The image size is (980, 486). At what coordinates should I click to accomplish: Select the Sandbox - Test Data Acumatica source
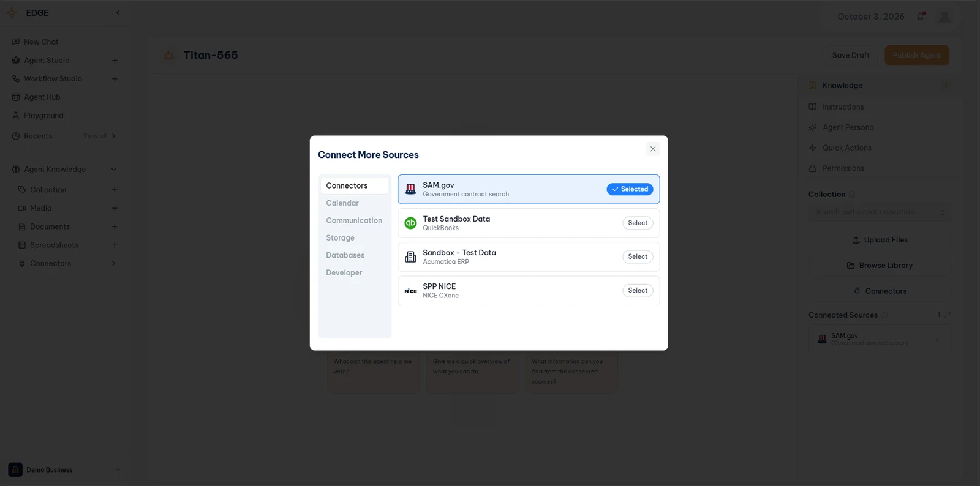pyautogui.click(x=638, y=256)
